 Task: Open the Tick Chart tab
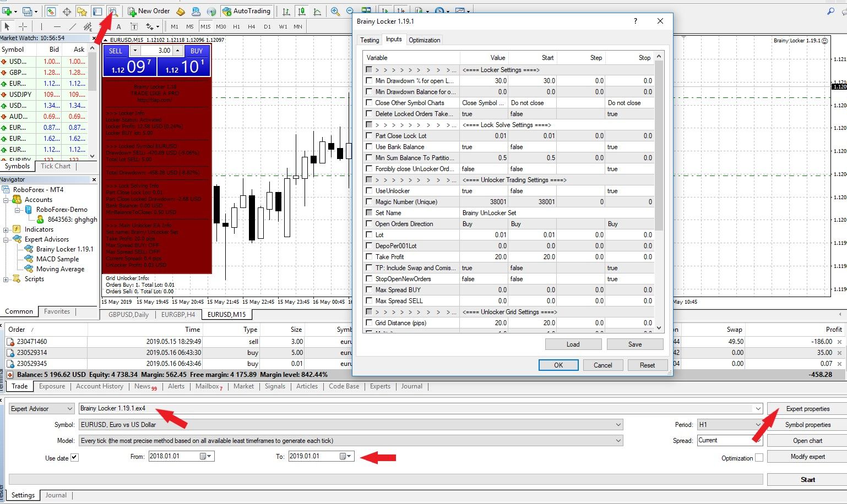coord(56,166)
